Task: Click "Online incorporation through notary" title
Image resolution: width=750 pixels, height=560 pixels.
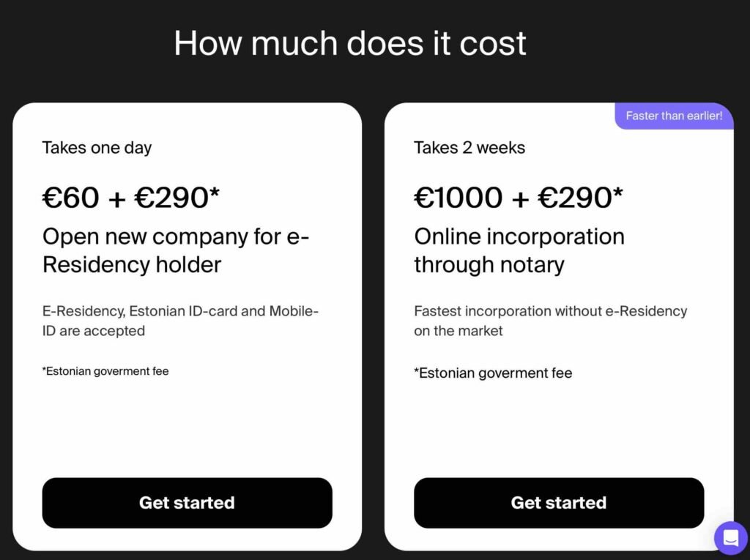Action: (519, 250)
